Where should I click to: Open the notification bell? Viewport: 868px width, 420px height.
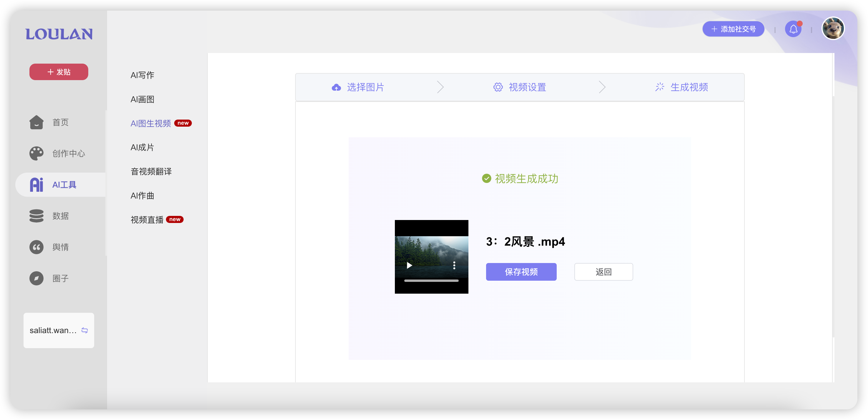793,29
